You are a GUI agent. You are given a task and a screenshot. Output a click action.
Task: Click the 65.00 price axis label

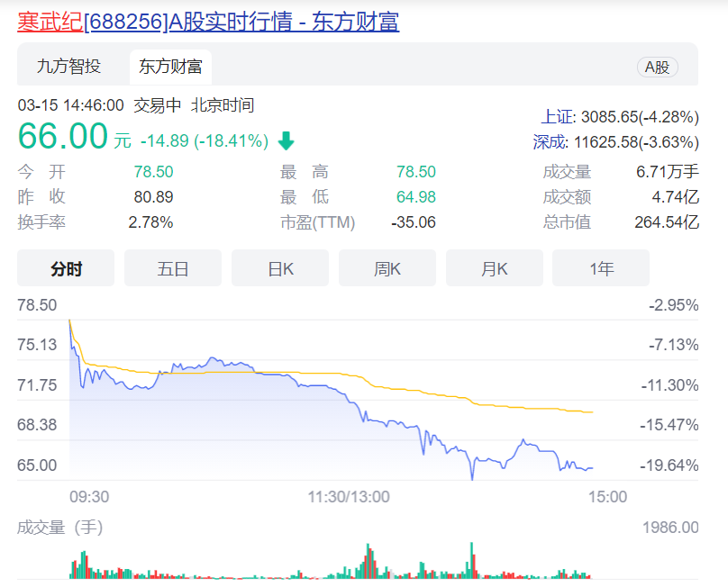click(x=37, y=465)
